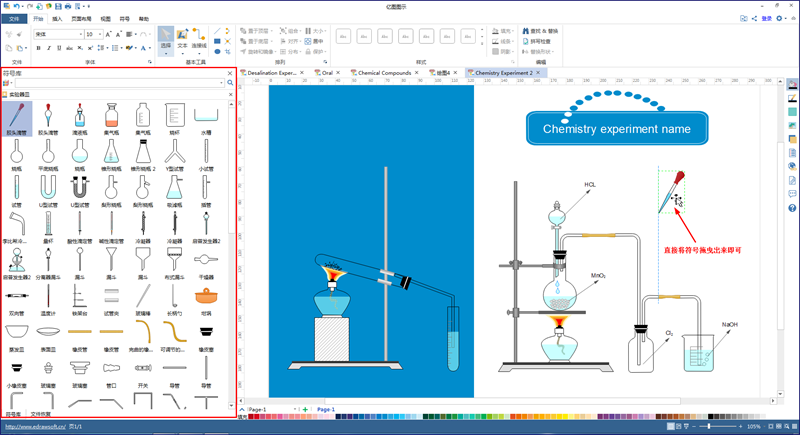The image size is (800, 435).
Task: Expand the symbol library category dropdown icon
Action: (x=7, y=83)
